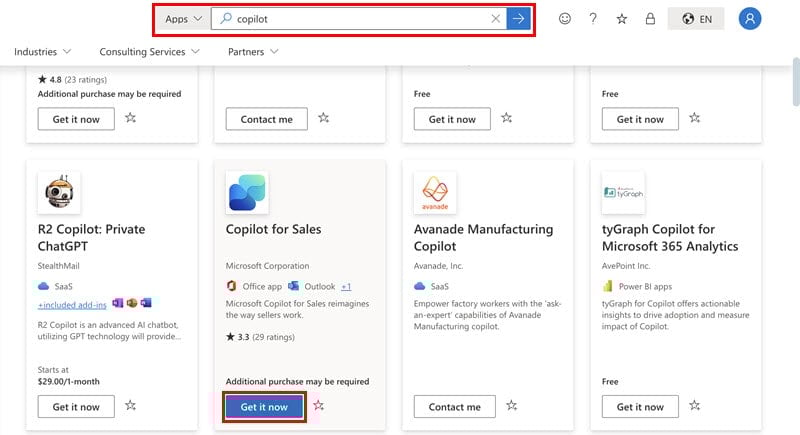Click the 'Avanade, Inc.' publisher text
Viewport: 800px width, 435px height.
(438, 266)
